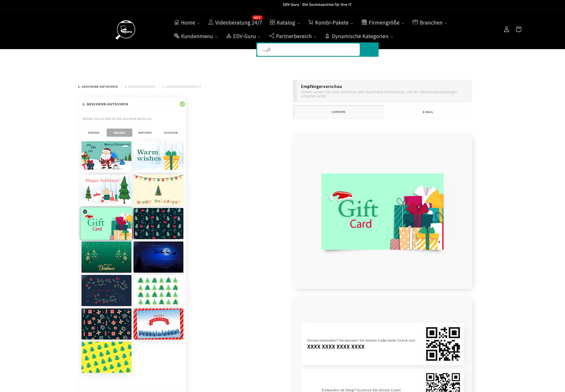The height and width of the screenshot is (392, 565).
Task: Expand the Firmengröße chevron
Action: click(403, 23)
